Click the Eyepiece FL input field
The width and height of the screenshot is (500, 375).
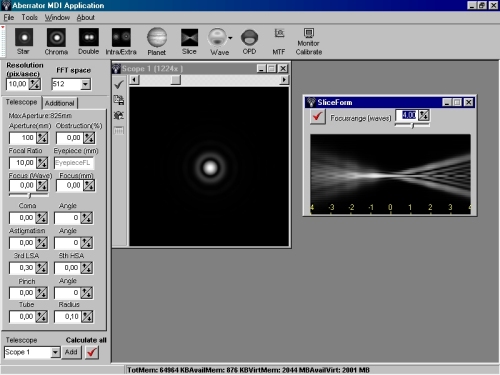click(74, 163)
